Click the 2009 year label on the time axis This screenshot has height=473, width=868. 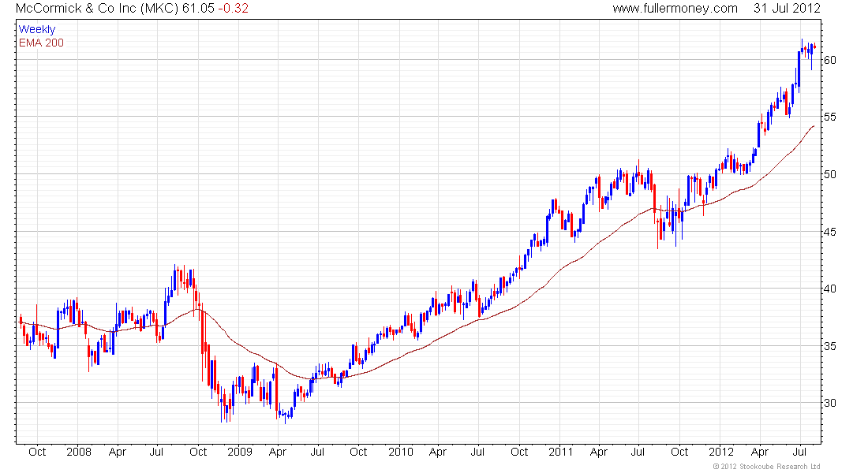click(240, 452)
